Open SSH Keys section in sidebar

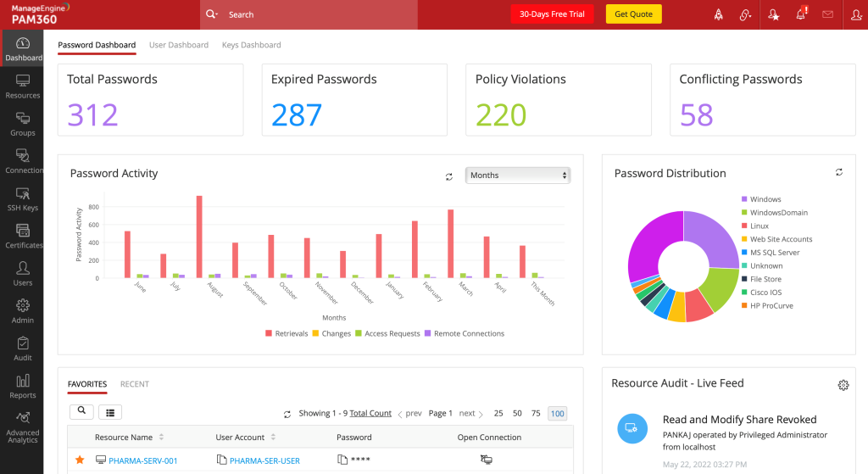click(x=22, y=198)
